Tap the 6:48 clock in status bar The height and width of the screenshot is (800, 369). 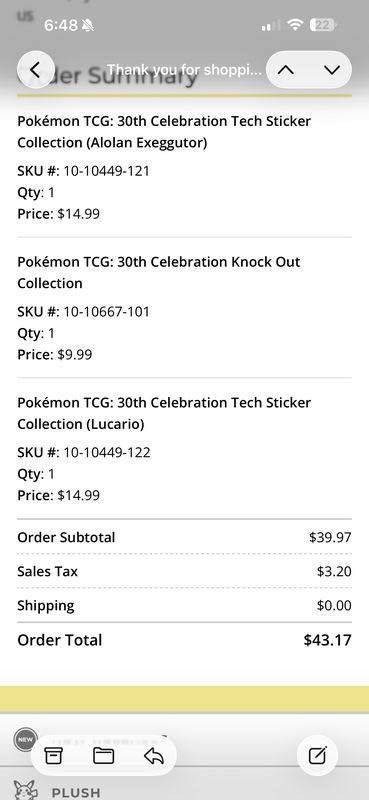tap(61, 25)
